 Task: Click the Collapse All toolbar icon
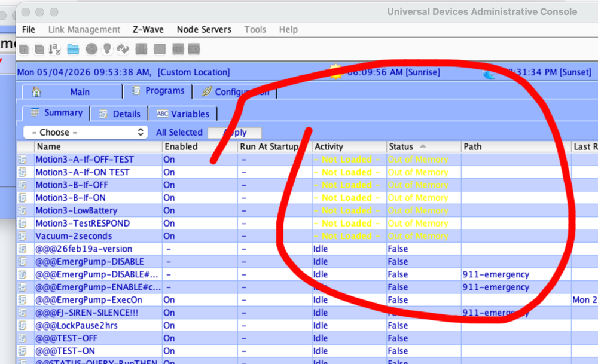pos(39,49)
